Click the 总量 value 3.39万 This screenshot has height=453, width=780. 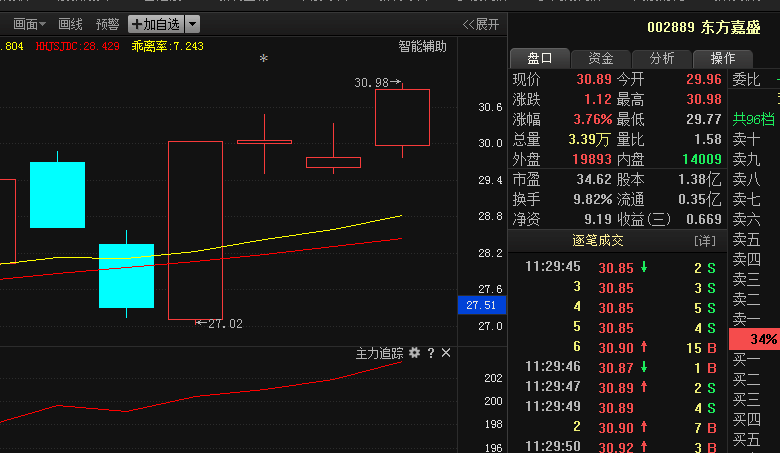click(x=589, y=139)
